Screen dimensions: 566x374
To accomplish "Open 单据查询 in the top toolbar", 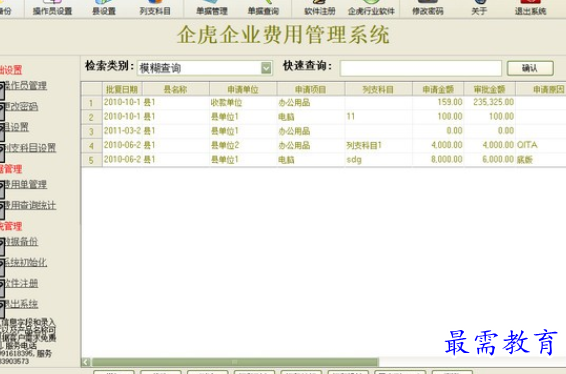I will 263,8.
